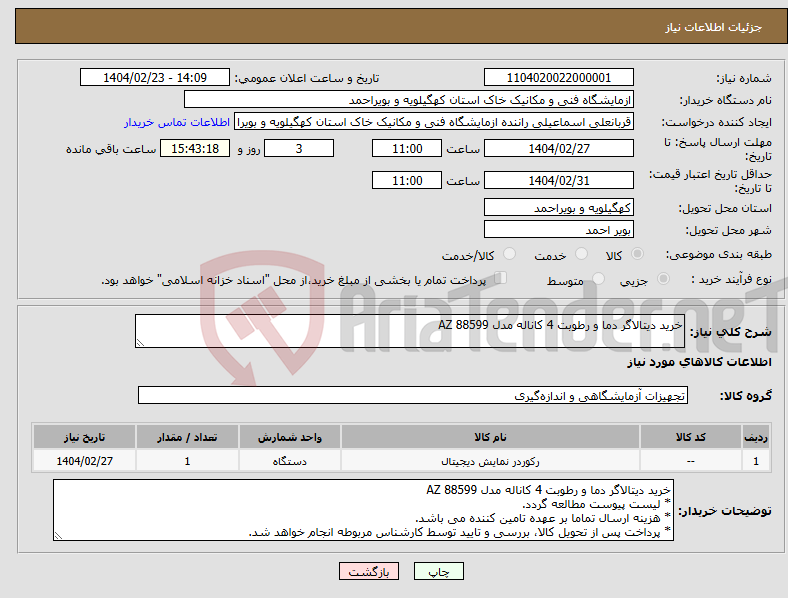Click the کد کالا column header

click(x=691, y=437)
